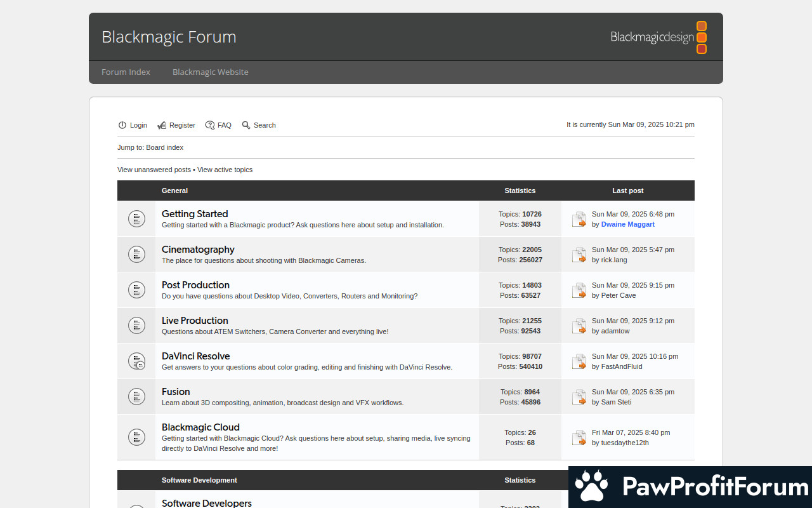Viewport: 812px width, 508px height.
Task: View latest post icon in Blackmagic Cloud row
Action: (579, 438)
